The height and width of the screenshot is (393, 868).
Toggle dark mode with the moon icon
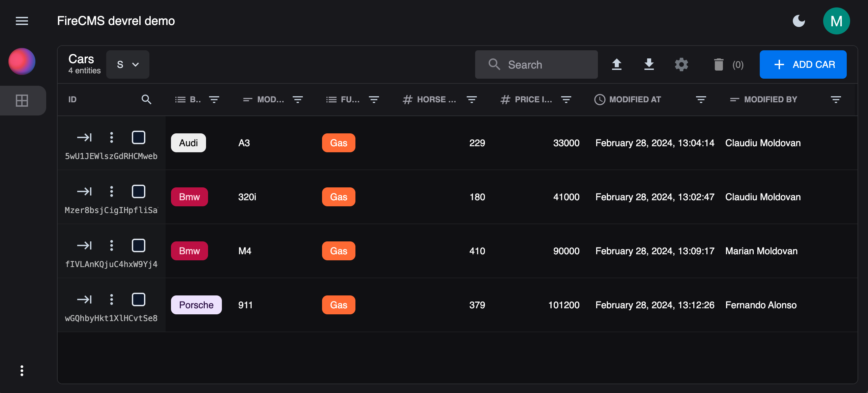click(799, 21)
